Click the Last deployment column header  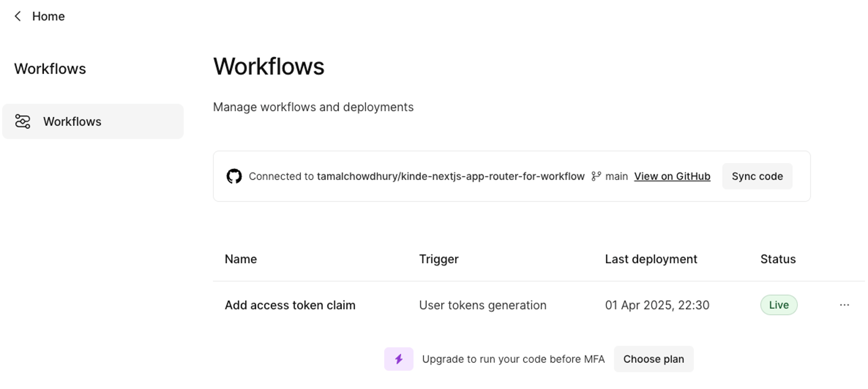tap(651, 259)
